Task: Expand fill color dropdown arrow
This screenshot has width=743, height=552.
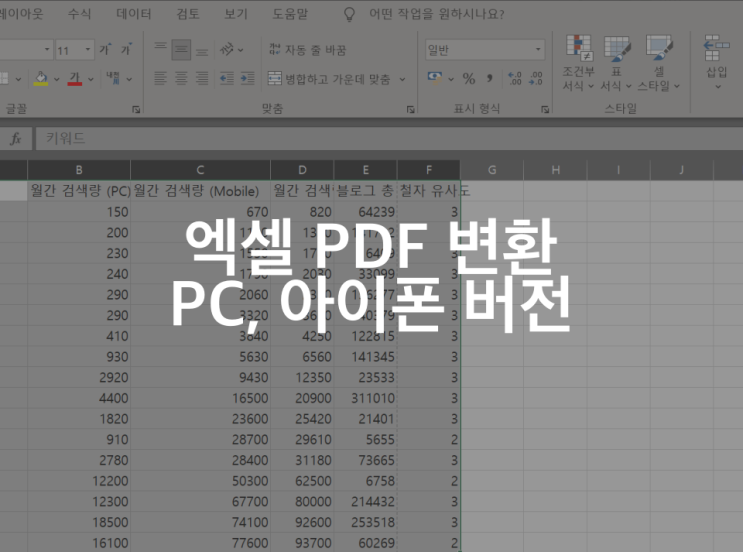Action: [x=56, y=79]
